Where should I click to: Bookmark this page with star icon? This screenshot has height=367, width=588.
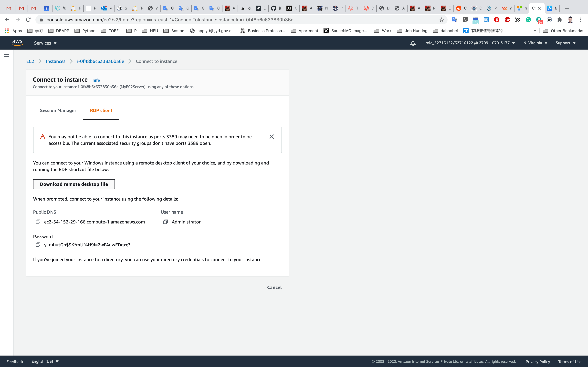click(x=441, y=20)
